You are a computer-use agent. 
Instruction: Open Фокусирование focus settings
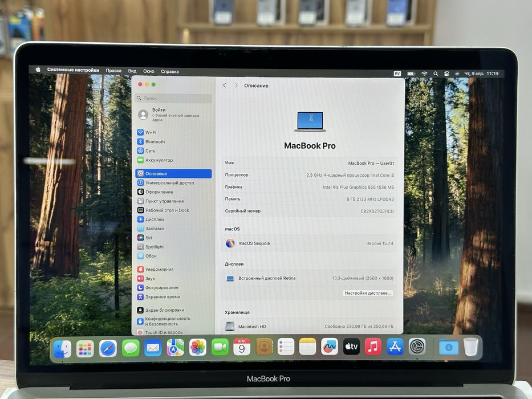tap(173, 287)
